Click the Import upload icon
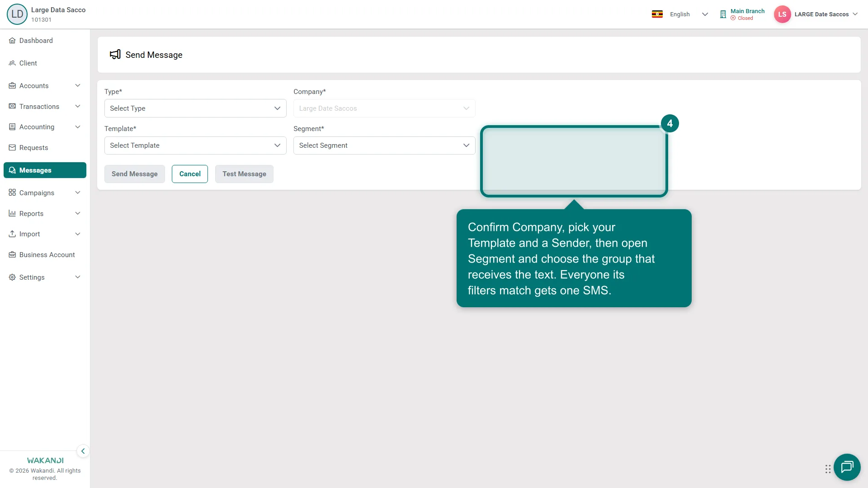 click(12, 234)
